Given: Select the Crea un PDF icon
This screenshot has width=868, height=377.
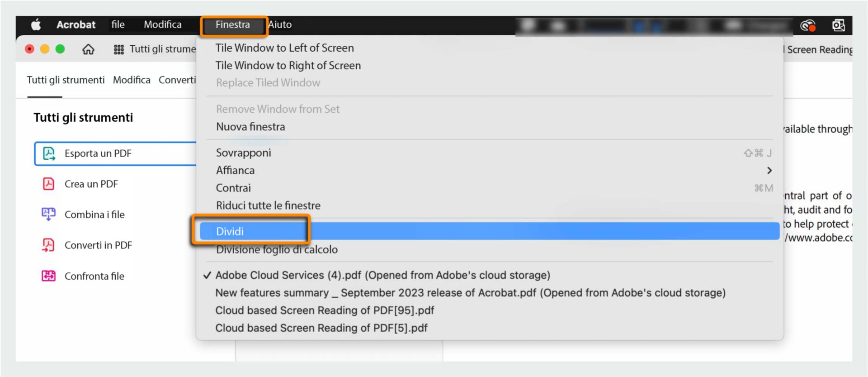Looking at the screenshot, I should [x=49, y=184].
